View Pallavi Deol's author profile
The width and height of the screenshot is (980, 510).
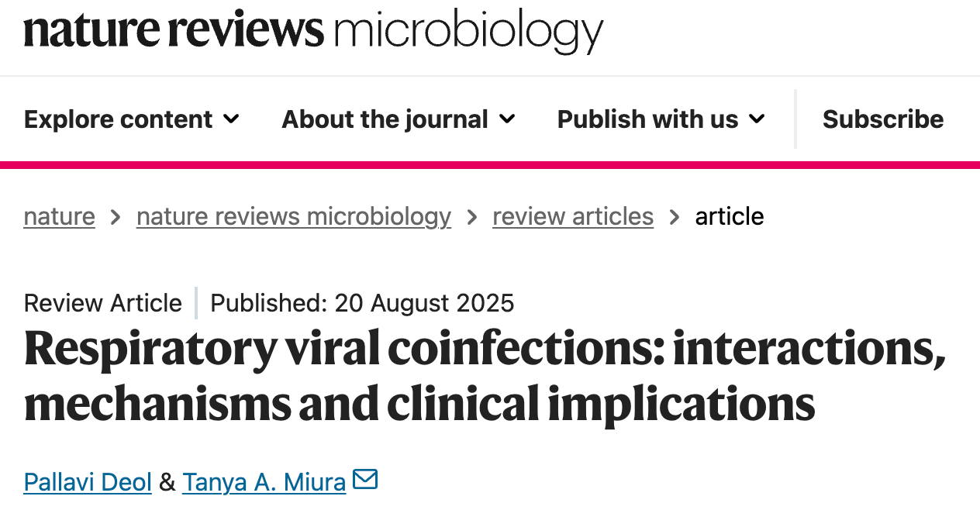[87, 481]
